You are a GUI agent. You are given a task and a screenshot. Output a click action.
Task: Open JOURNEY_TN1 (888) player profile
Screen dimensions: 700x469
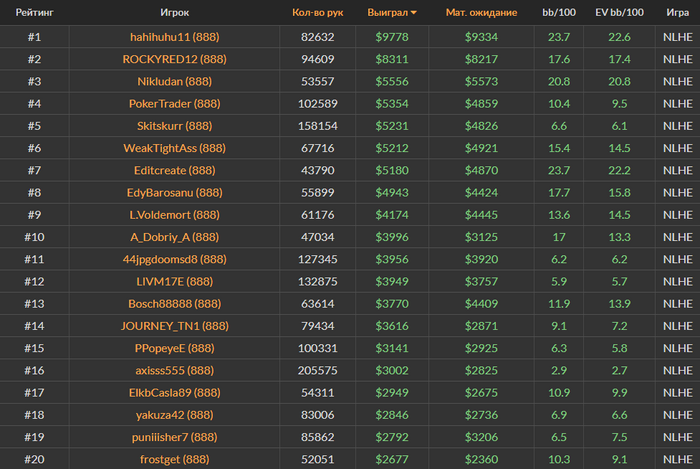click(x=175, y=326)
